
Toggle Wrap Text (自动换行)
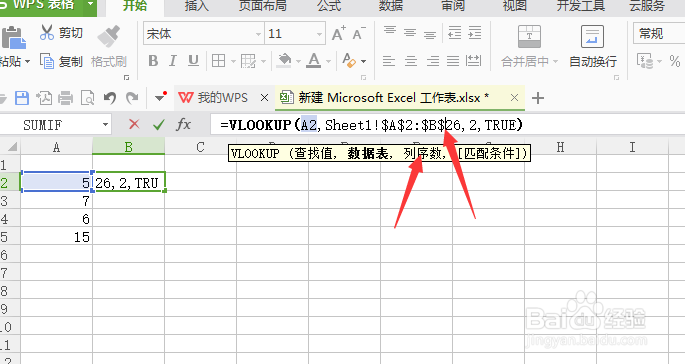pos(593,46)
